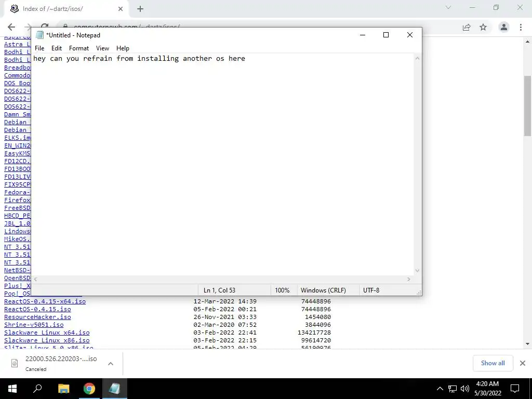Close the Chrome downloads bar
Screen dimensions: 532x399
[523, 363]
